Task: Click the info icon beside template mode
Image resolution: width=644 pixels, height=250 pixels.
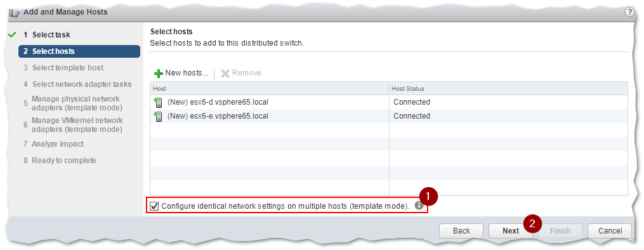Action: (419, 206)
